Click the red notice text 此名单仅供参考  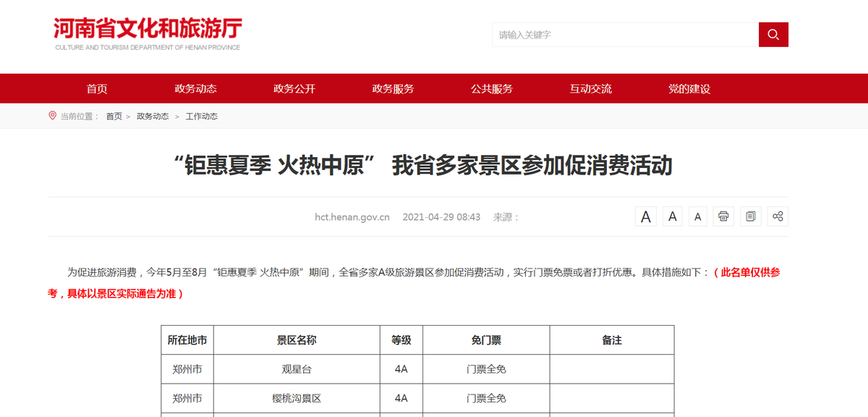point(749,273)
